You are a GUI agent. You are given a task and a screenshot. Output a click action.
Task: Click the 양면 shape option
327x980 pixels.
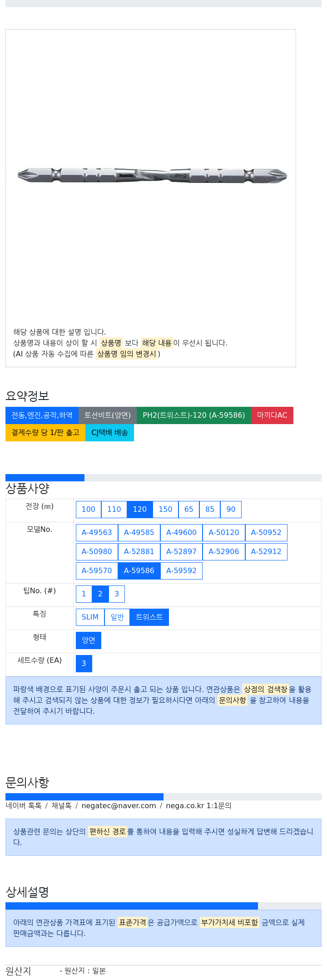[x=89, y=640]
